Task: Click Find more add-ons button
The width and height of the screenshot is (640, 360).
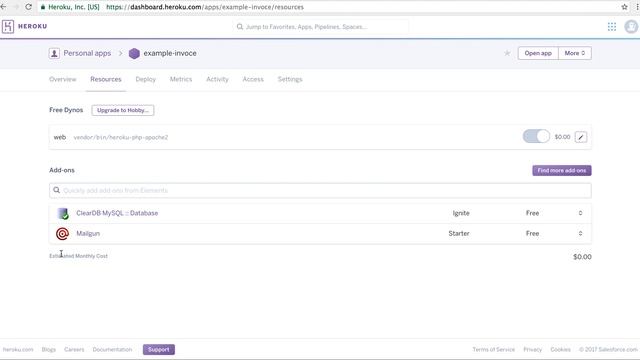Action: 562,170
